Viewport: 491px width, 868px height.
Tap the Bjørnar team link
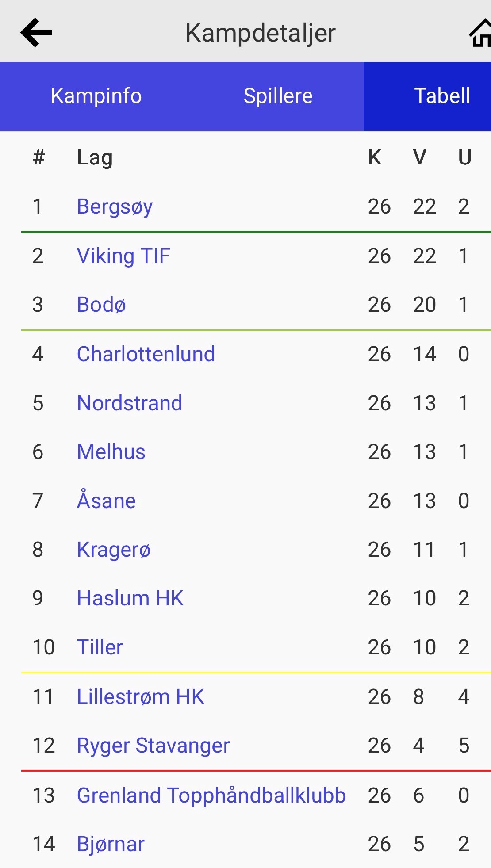coord(111,844)
